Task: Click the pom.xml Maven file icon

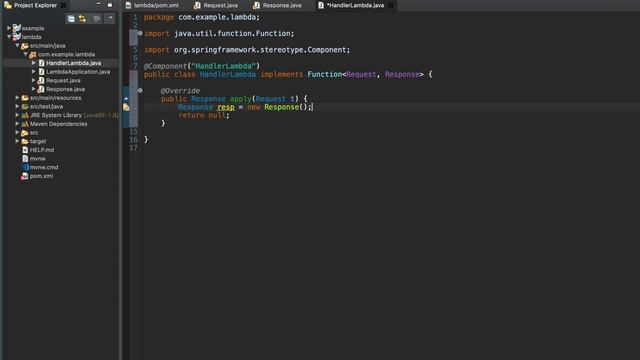Action: pos(25,176)
